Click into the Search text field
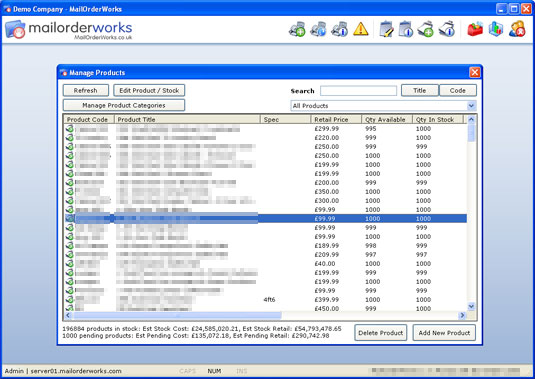 pos(358,91)
